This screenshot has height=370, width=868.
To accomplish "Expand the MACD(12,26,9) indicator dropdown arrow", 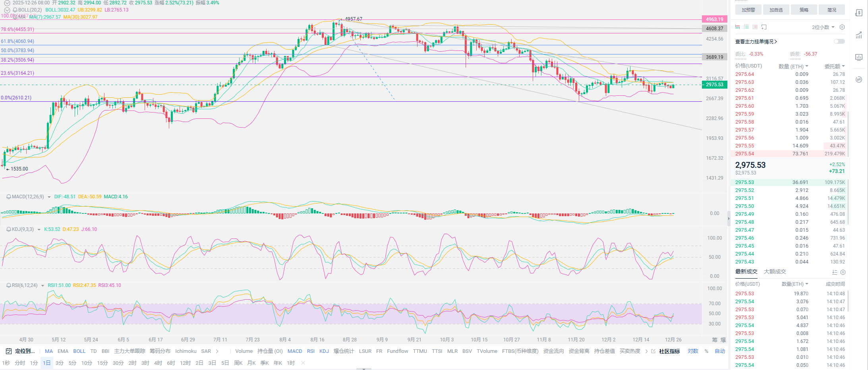I will point(49,197).
